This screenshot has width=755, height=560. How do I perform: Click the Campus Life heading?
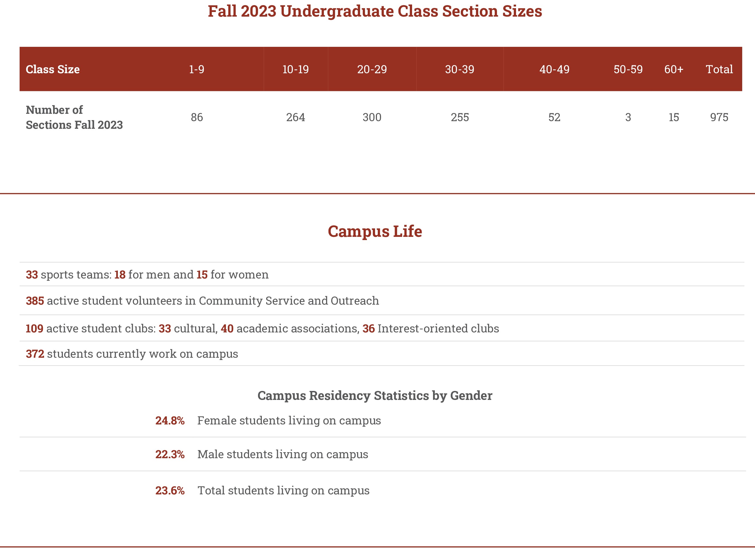(375, 231)
